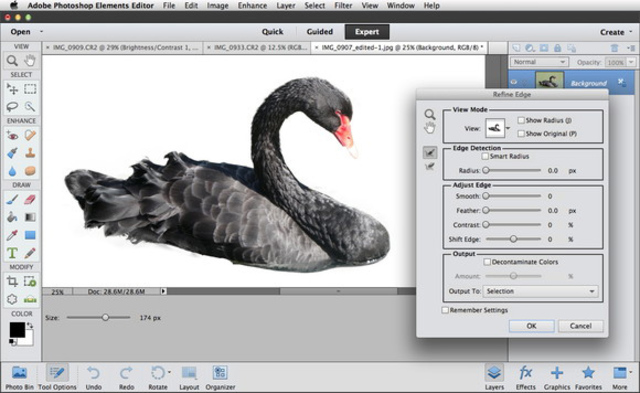Viewport: 640px width, 393px height.
Task: Select the Clone Stamp tool
Action: [x=30, y=153]
